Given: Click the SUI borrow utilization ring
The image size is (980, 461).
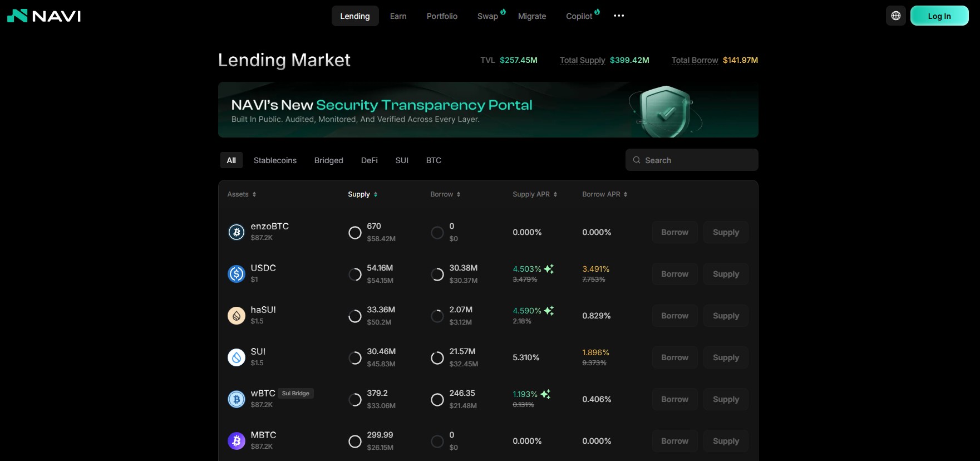Looking at the screenshot, I should click(437, 357).
